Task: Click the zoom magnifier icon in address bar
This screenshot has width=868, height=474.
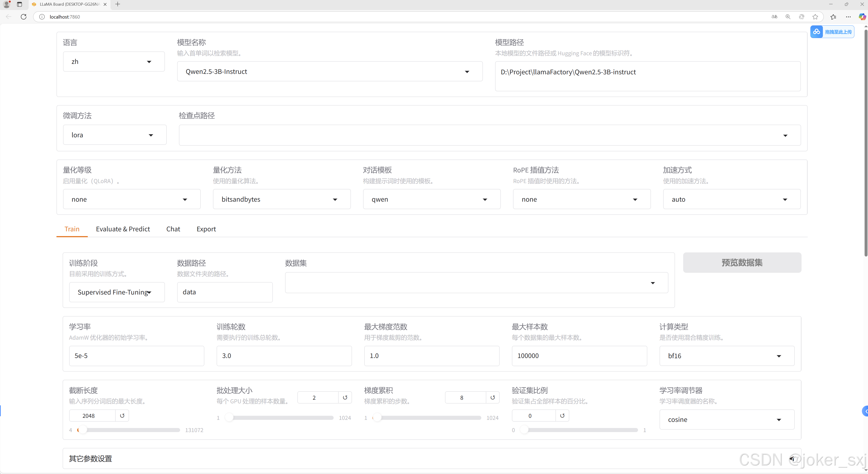Action: click(x=788, y=17)
